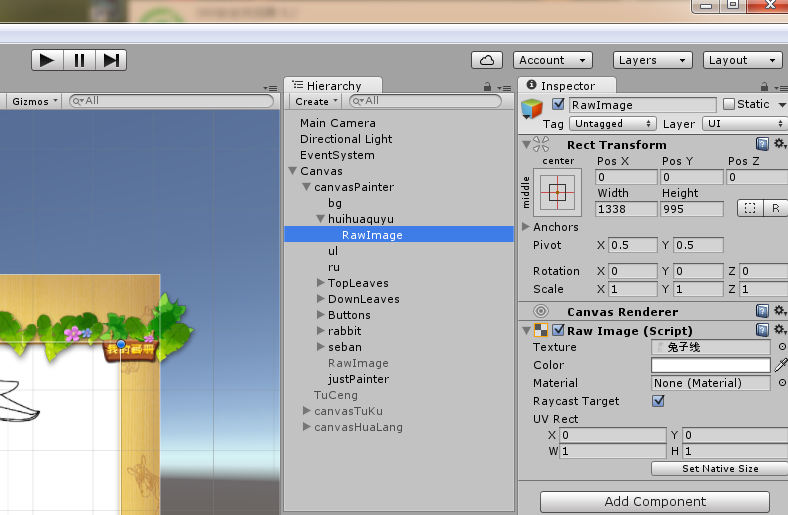The height and width of the screenshot is (515, 788).
Task: Switch to the Hierarchy tab
Action: tap(332, 85)
